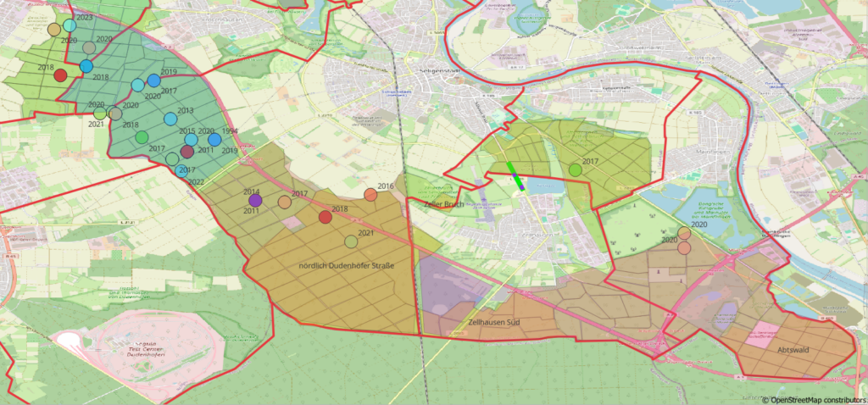Viewport: 868px width, 405px height.
Task: Select the orange marker labeled 2017 beside the purple one
Action: 285,202
